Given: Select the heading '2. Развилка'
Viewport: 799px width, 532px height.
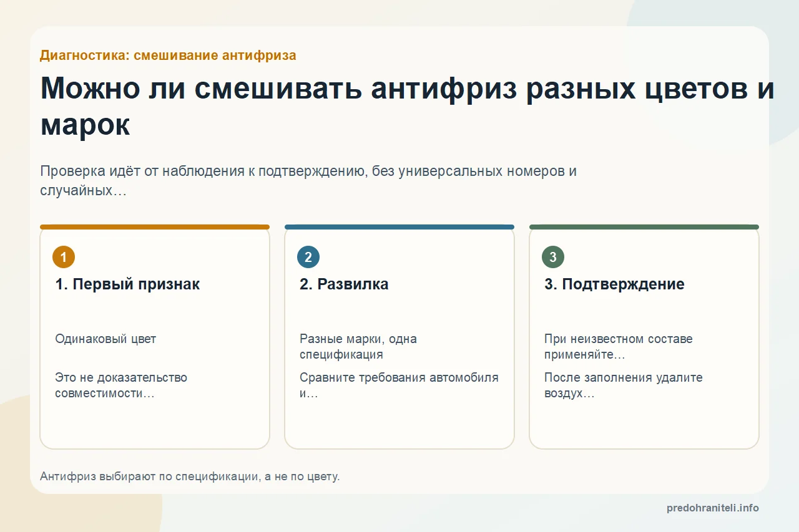Looking at the screenshot, I should (x=344, y=284).
